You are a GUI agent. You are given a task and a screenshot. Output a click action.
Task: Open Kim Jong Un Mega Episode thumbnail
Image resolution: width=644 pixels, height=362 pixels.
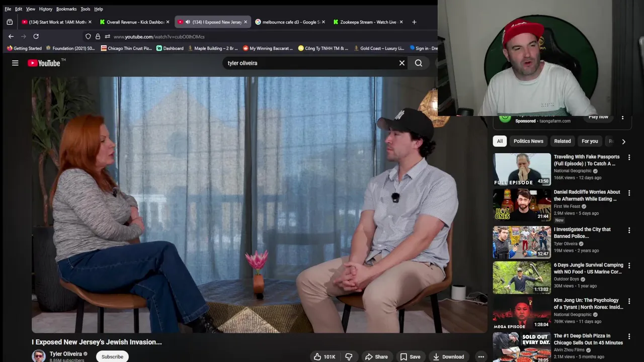point(522,313)
